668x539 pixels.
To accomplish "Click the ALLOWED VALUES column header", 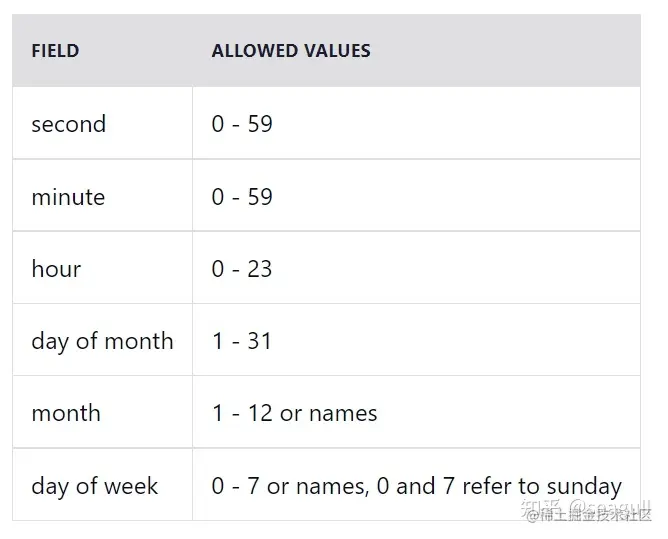I will coord(291,51).
